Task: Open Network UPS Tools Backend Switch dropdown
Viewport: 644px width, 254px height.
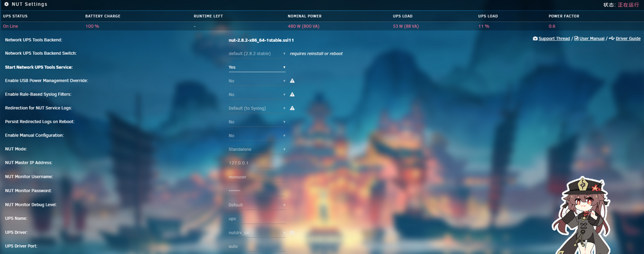Action: [257, 54]
